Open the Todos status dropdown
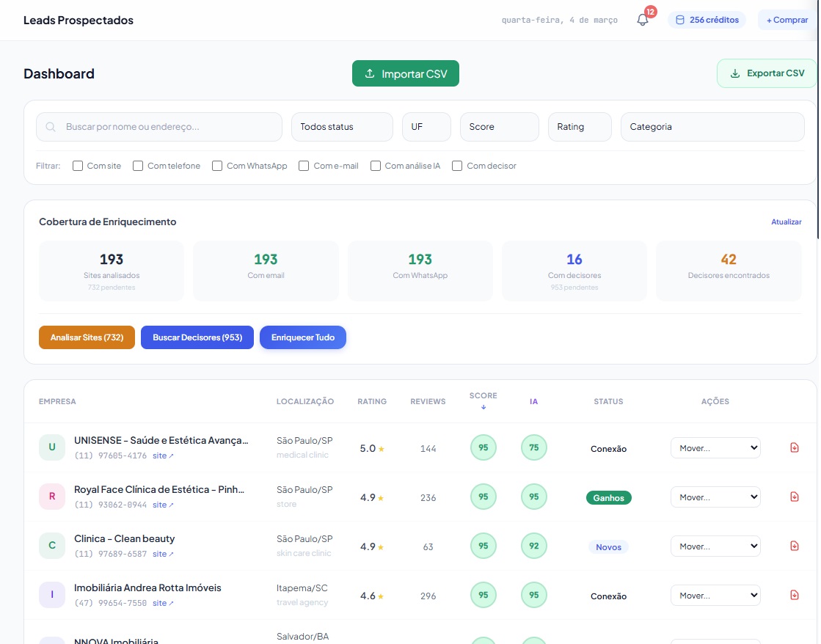Image resolution: width=821 pixels, height=644 pixels. (342, 127)
